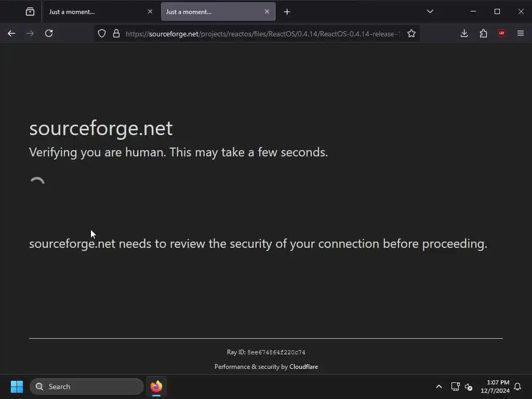Click the site security padlock icon
Viewport: 532px width, 399px height.
click(x=116, y=33)
